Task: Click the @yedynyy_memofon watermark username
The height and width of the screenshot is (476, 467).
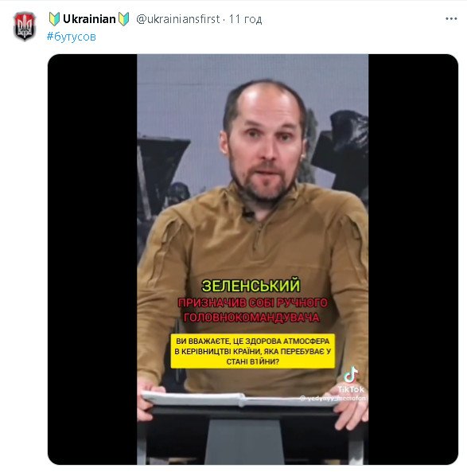Action: click(333, 398)
